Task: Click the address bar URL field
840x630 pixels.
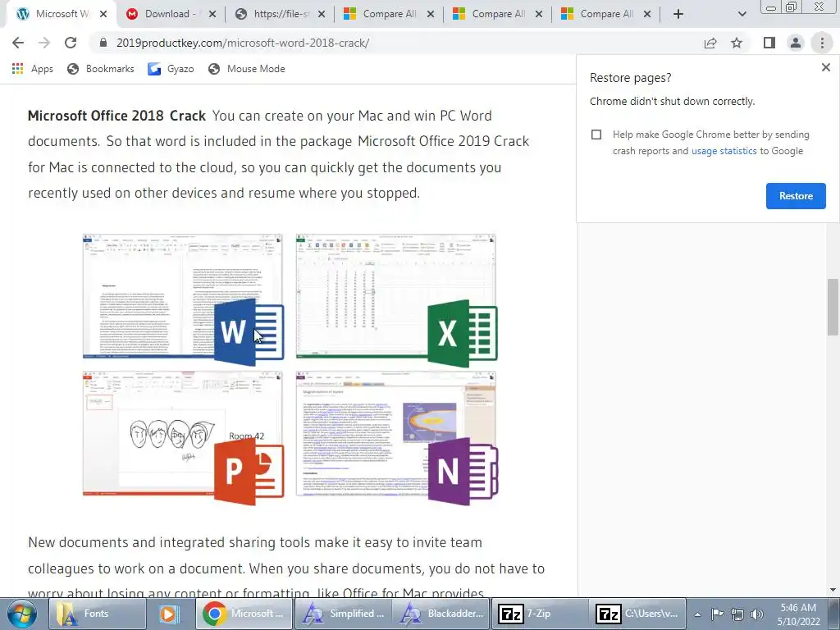Action: click(x=396, y=43)
